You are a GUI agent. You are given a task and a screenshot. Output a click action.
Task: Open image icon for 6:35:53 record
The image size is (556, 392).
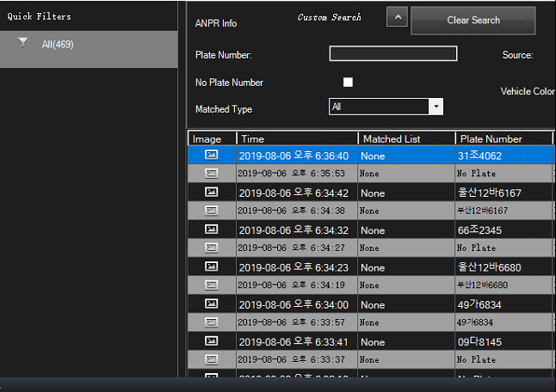[x=211, y=174]
